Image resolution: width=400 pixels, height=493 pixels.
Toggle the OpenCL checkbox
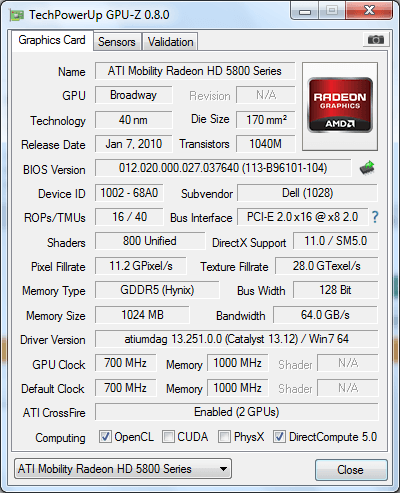click(105, 436)
